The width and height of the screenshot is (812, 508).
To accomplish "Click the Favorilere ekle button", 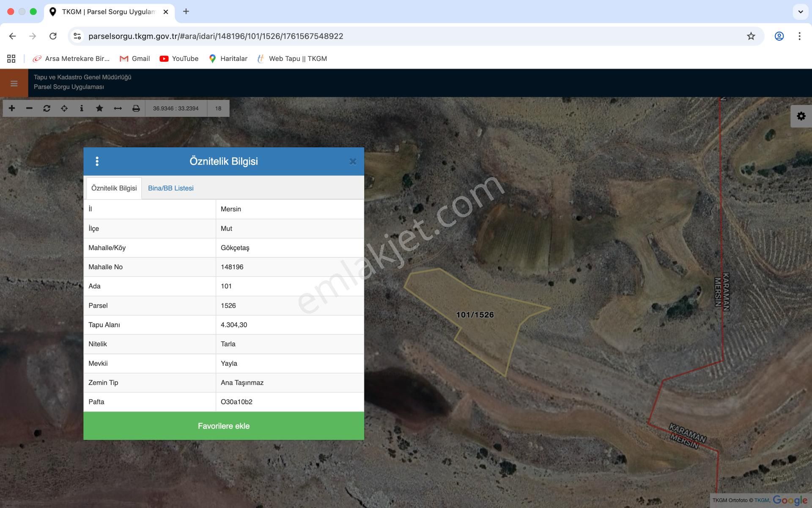I will pyautogui.click(x=223, y=426).
